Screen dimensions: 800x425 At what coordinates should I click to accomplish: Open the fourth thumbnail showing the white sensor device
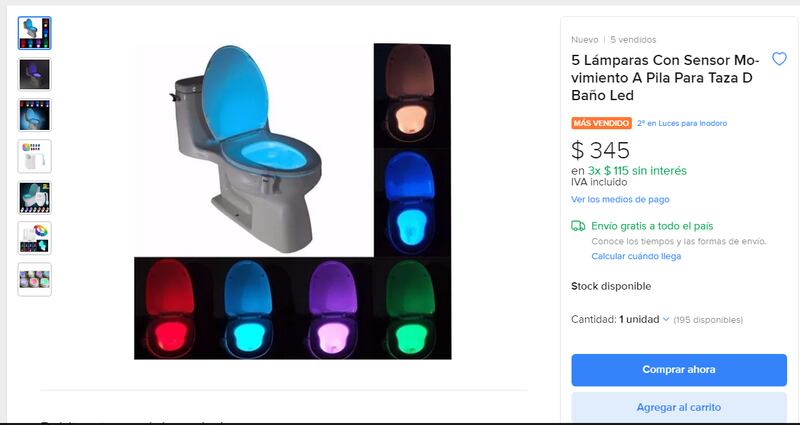34,156
